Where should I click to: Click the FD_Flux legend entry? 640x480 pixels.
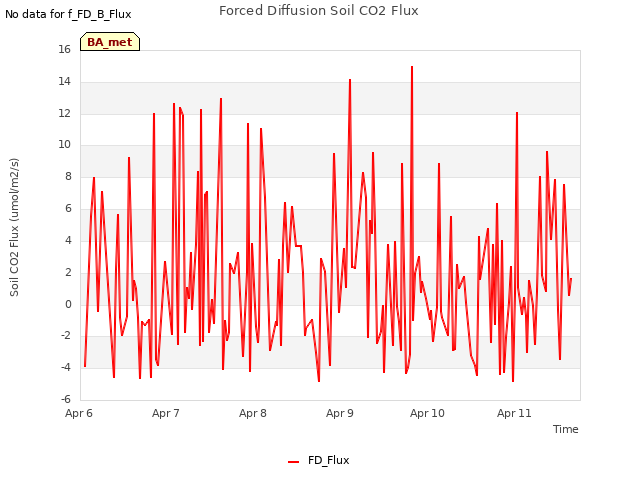[318, 460]
